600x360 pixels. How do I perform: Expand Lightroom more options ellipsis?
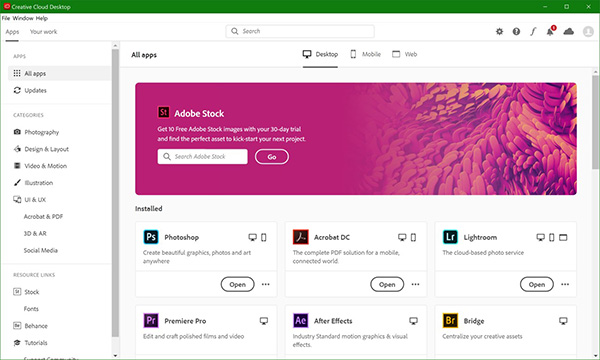[x=565, y=284]
